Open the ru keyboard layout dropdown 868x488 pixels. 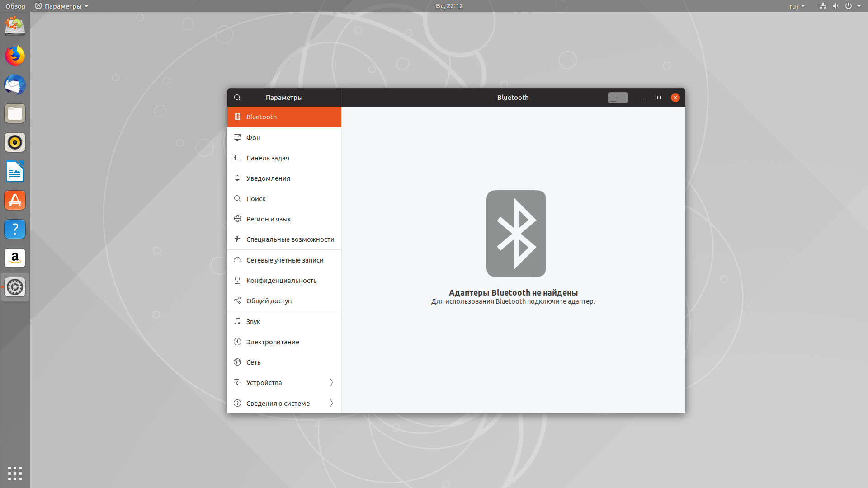[x=797, y=6]
